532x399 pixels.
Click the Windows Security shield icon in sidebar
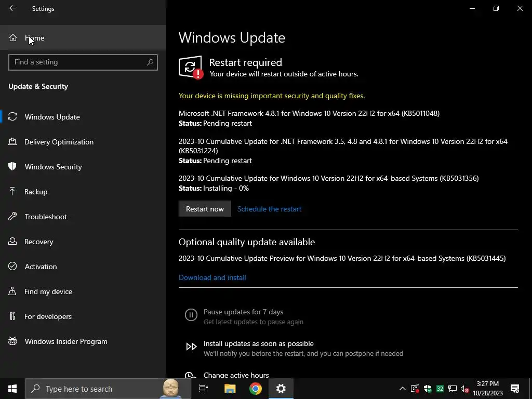coord(12,166)
